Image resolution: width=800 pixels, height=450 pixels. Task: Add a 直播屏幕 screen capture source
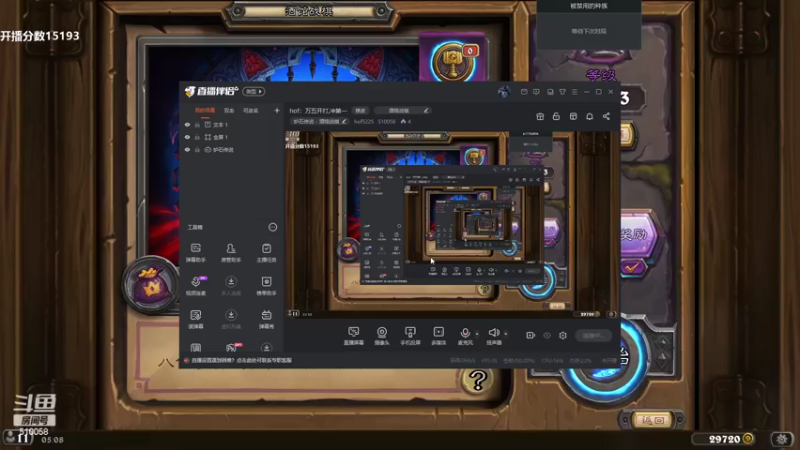pos(354,336)
